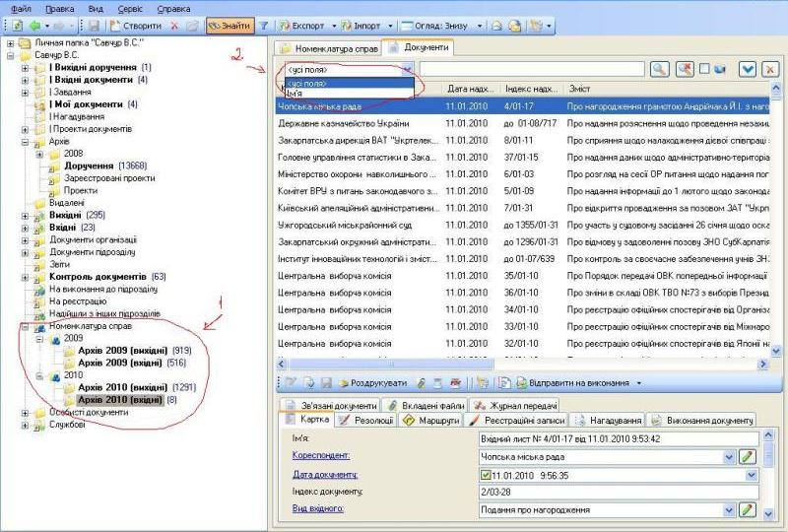Viewport: 788px width, 532px height.
Task: Click the edit pencil button beside Вид вхідного field
Action: [748, 510]
